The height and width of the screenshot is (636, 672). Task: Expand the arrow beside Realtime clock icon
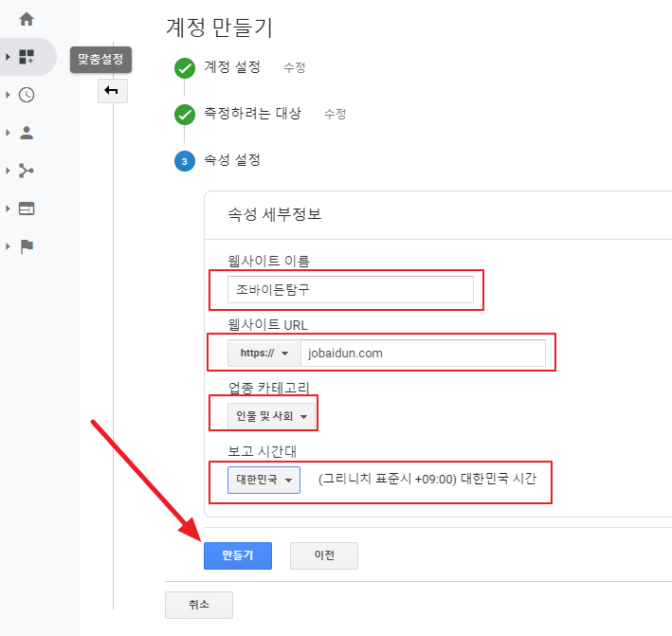pyautogui.click(x=8, y=95)
